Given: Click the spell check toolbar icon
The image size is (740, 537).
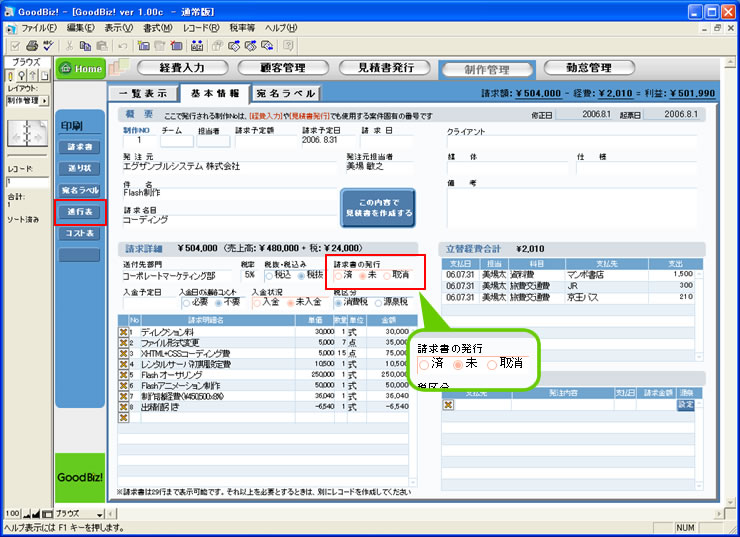Looking at the screenshot, I should 48,46.
